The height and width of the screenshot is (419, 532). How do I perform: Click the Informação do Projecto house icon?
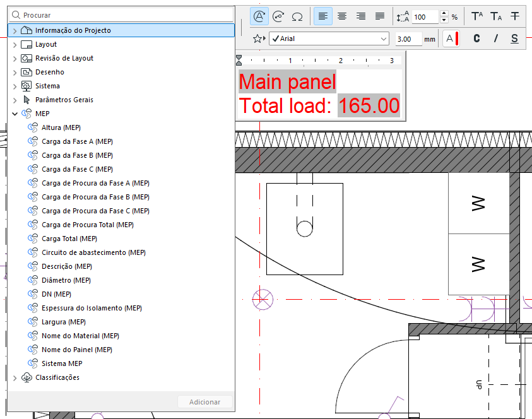pos(27,30)
